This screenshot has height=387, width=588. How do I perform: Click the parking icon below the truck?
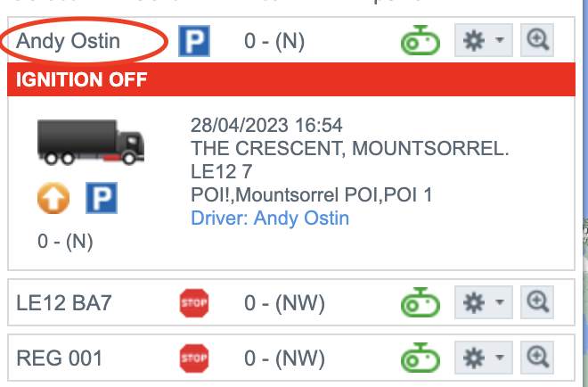click(102, 198)
